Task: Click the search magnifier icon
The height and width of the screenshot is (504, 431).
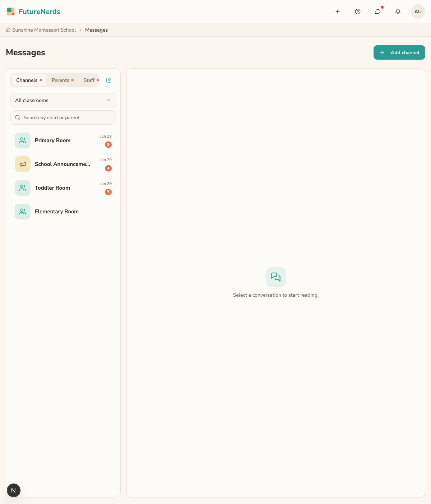Action: click(18, 117)
